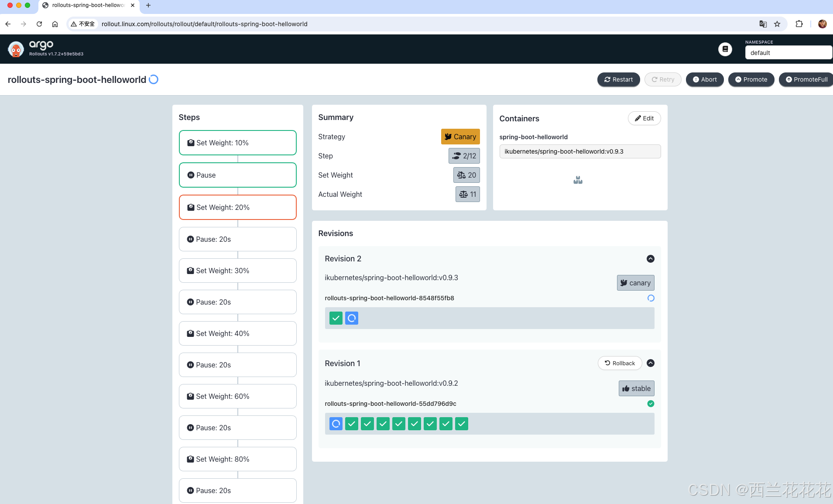Image resolution: width=833 pixels, height=504 pixels.
Task: Edit the containers
Action: 644,118
